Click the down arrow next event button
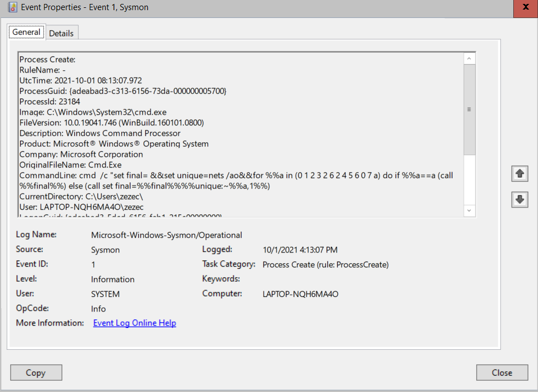The image size is (538, 392). (x=519, y=200)
